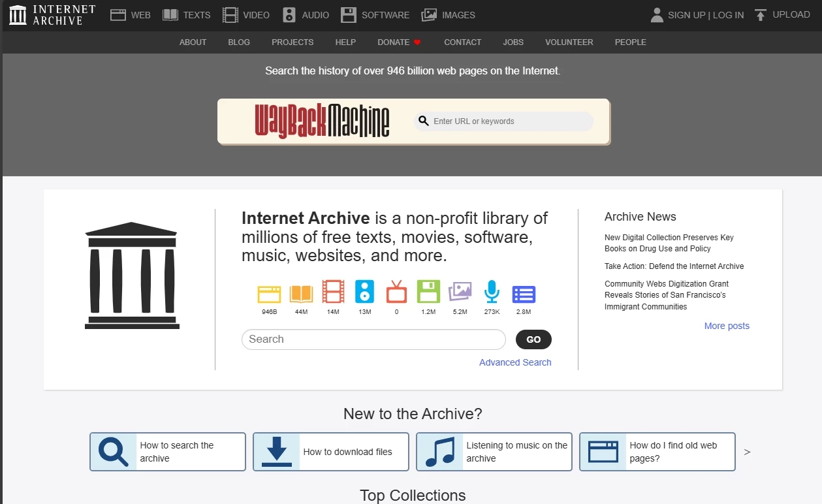Open Listening to music on the archive text

517,452
